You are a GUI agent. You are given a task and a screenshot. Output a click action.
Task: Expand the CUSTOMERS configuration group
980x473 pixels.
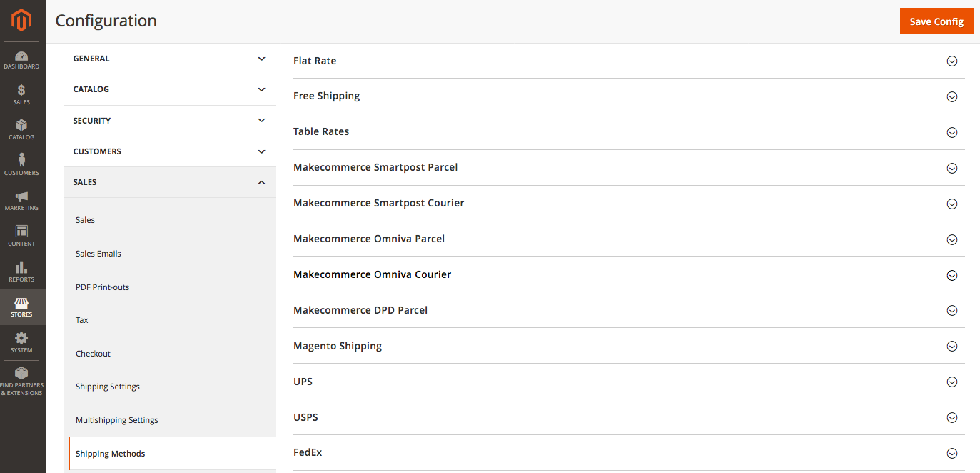coord(170,151)
